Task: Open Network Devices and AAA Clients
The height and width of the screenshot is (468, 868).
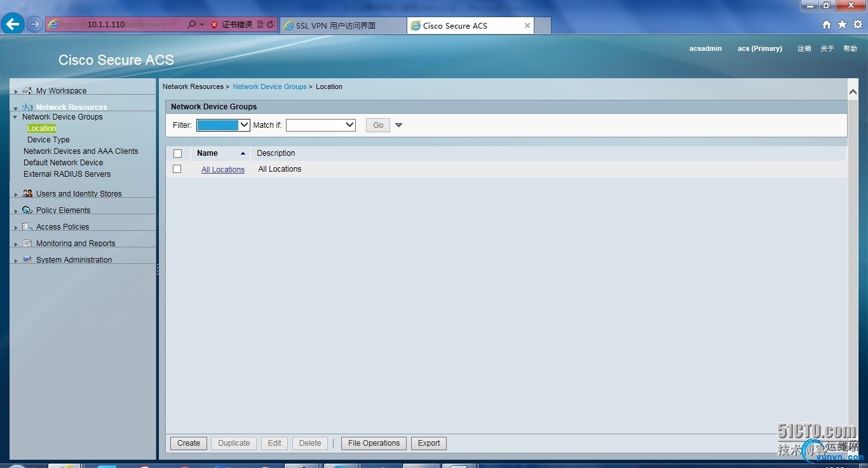Action: point(81,151)
